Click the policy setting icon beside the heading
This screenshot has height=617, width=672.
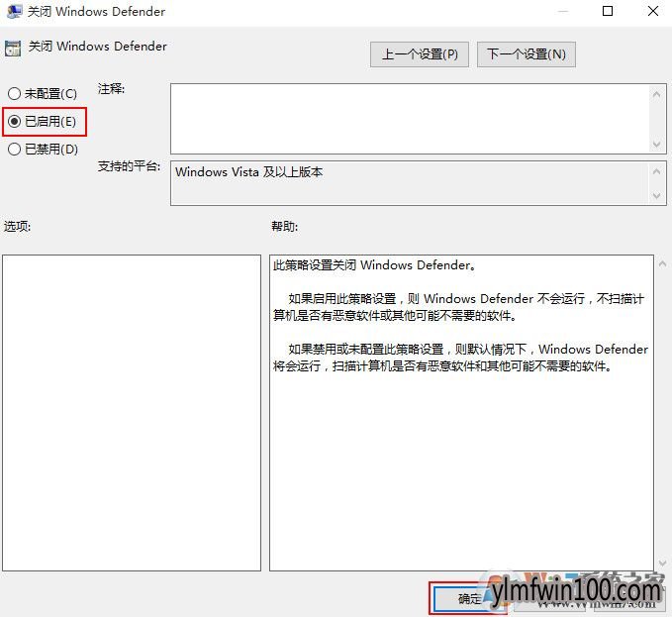coord(13,49)
